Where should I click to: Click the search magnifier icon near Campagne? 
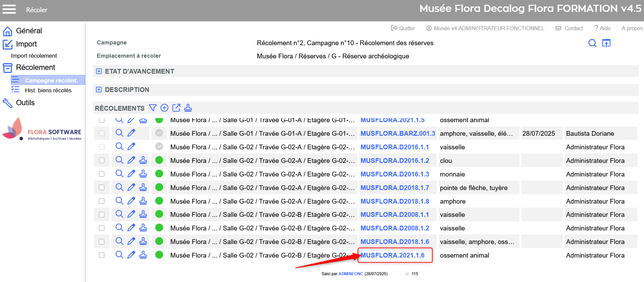[x=592, y=43]
